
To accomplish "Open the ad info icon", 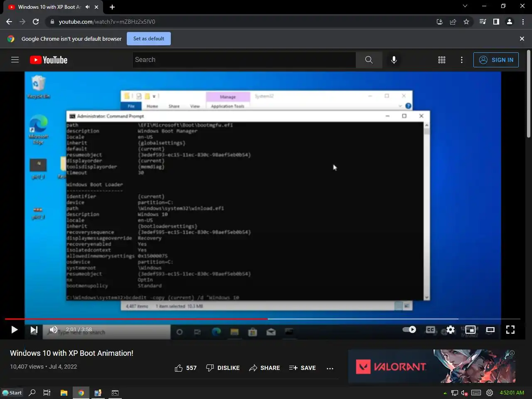I will click(512, 353).
